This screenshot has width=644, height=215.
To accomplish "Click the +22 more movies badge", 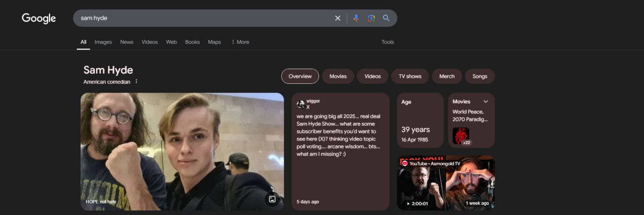I will click(467, 143).
